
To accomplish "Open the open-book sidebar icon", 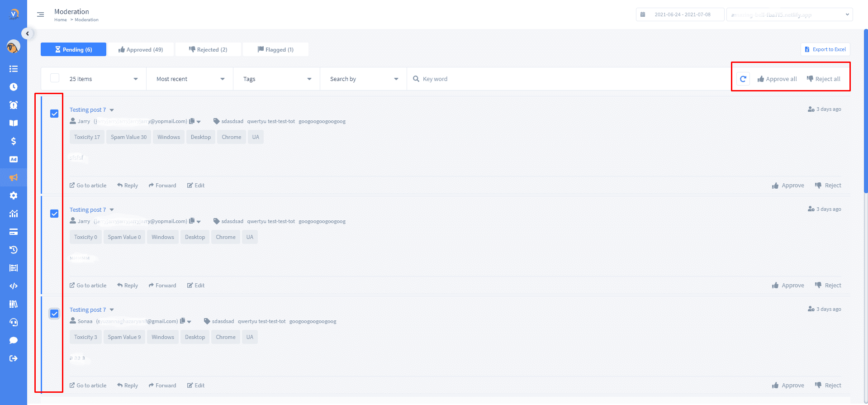I will click(x=14, y=123).
